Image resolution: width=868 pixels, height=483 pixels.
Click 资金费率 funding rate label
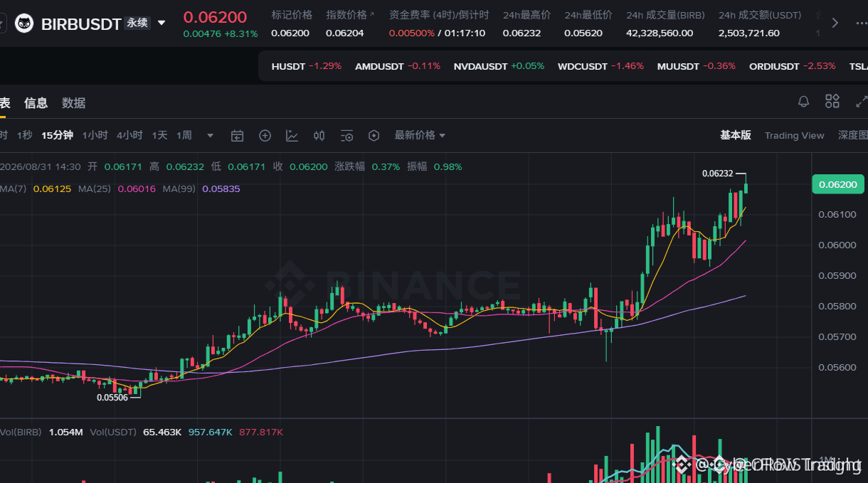439,15
